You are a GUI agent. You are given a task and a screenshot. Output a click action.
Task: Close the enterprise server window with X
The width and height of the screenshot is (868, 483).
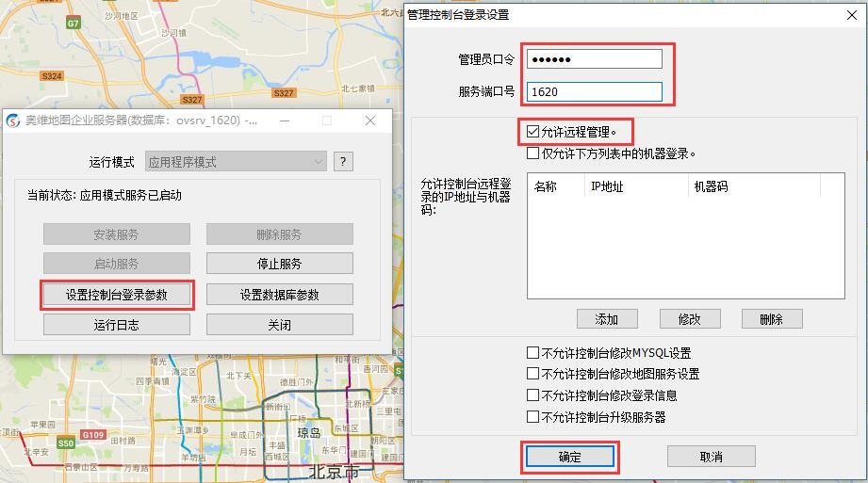(x=370, y=121)
